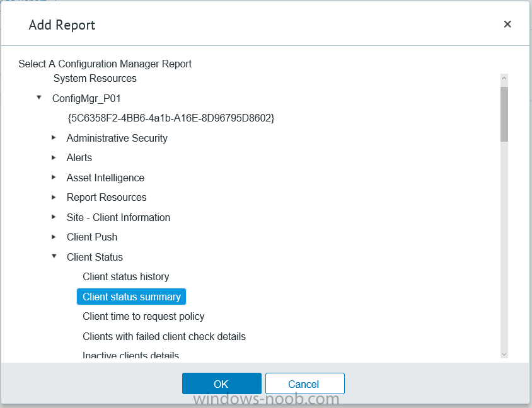
Task: Collapse the ConfigMgr_P01 tree node arrow
Action: (39, 98)
